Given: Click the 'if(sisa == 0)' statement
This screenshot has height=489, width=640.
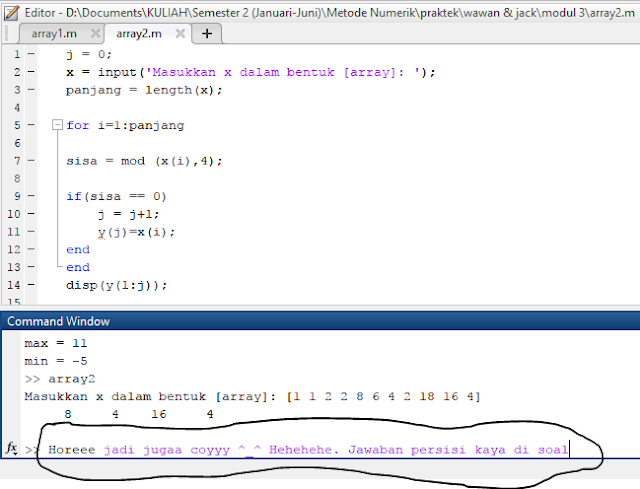Looking at the screenshot, I should (116, 197).
